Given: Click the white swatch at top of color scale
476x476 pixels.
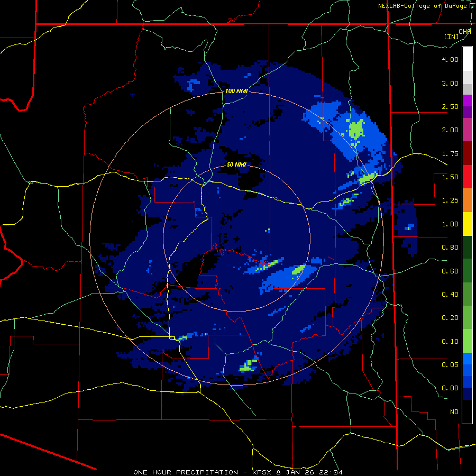Looking at the screenshot, I should [467, 59].
